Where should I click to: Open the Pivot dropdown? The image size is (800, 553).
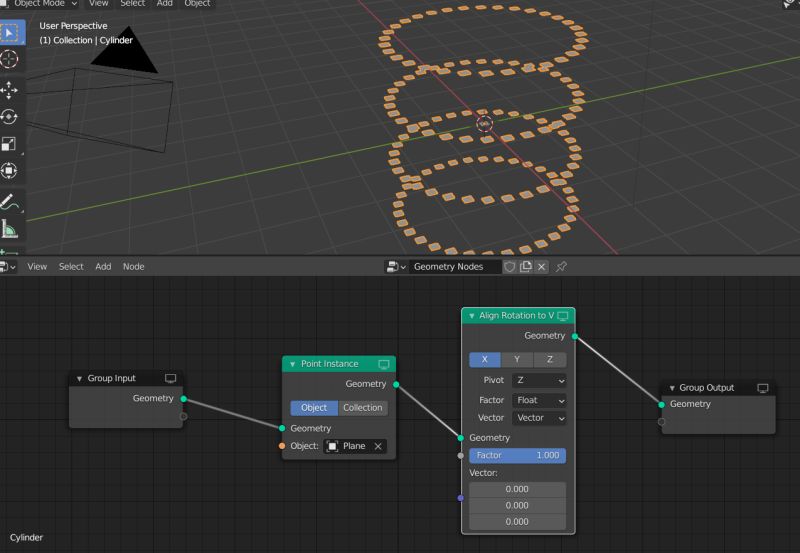[539, 381]
